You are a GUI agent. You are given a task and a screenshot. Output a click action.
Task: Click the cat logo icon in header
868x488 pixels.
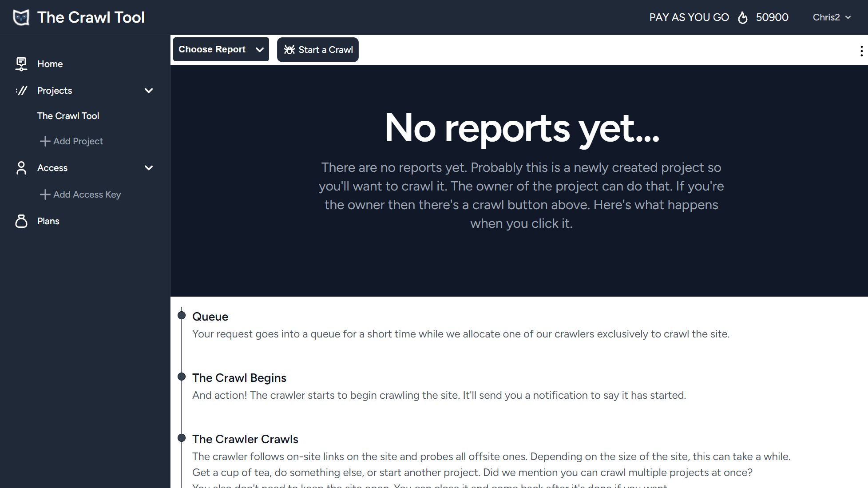tap(21, 17)
